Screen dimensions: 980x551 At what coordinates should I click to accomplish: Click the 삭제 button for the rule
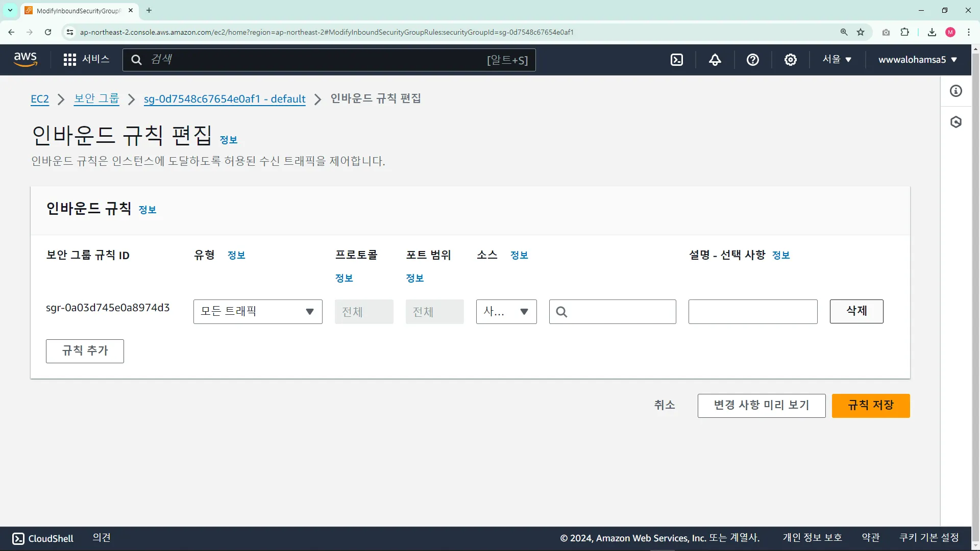[856, 311]
